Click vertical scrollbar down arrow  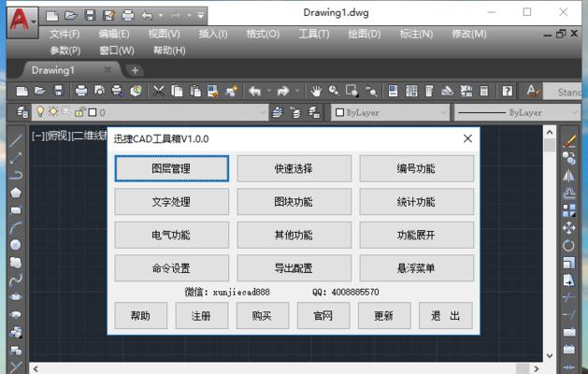click(550, 355)
